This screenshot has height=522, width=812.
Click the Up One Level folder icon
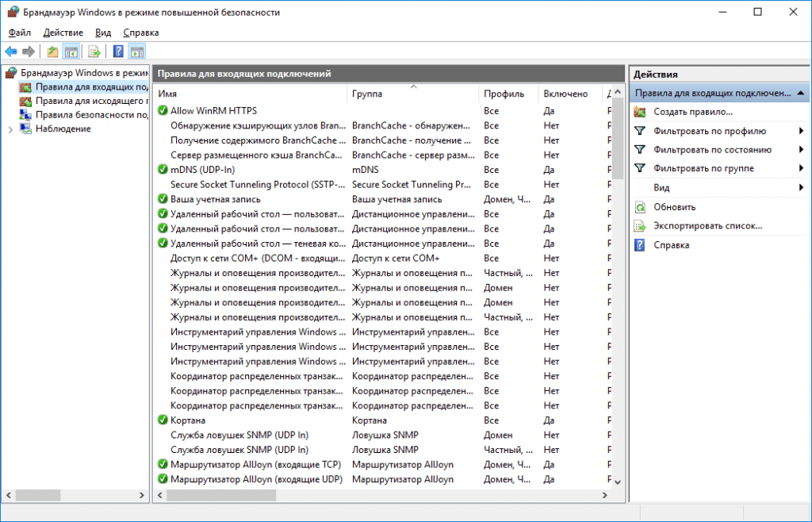[x=52, y=52]
